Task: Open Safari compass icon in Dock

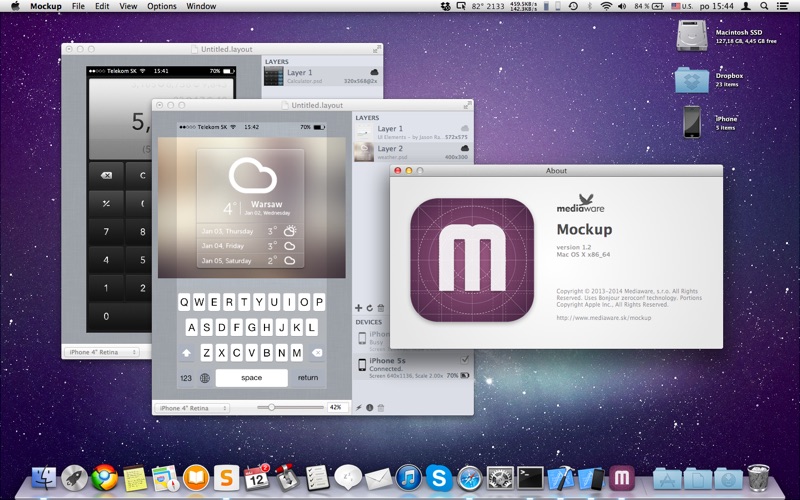Action: point(469,478)
